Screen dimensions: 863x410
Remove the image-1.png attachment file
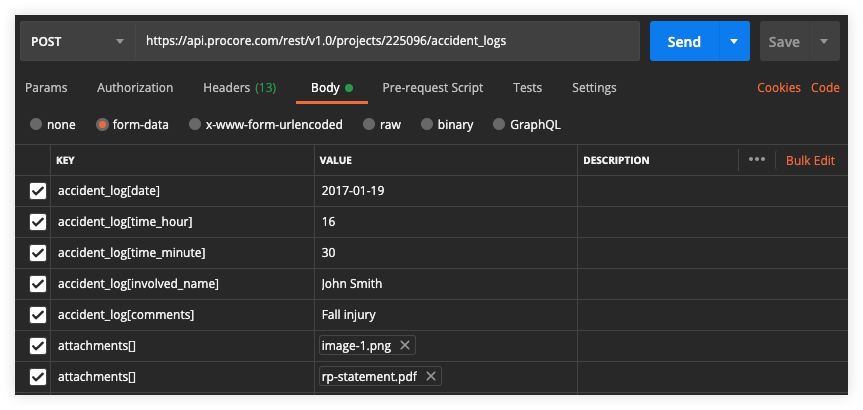[x=405, y=346]
